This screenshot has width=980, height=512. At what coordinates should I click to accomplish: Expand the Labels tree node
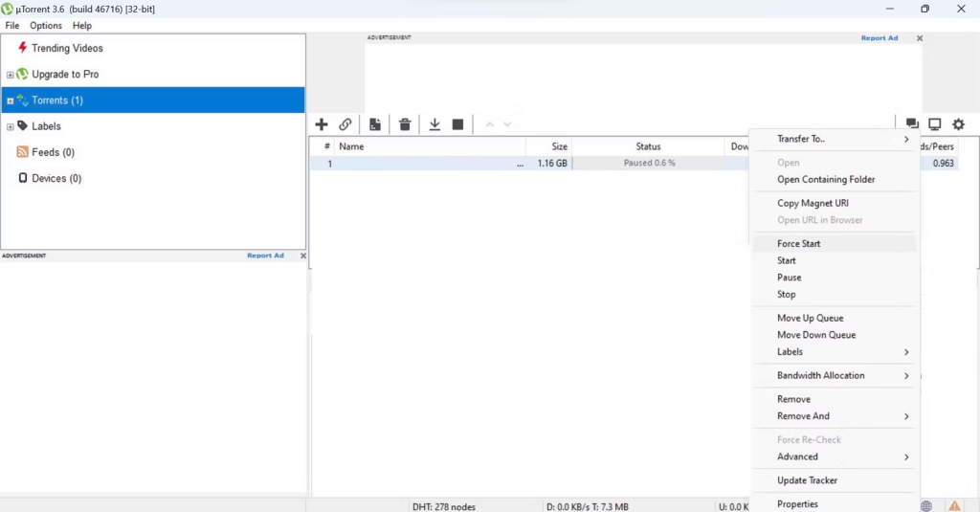(10, 127)
